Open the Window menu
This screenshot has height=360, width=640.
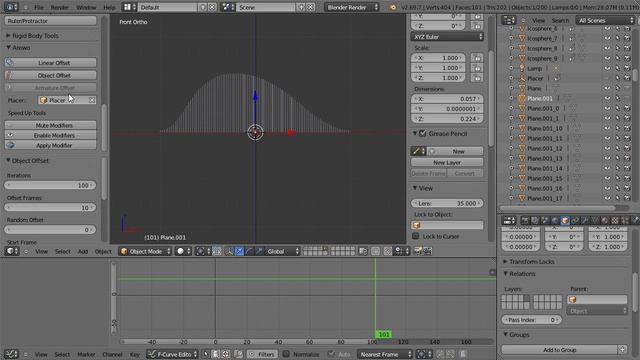tap(86, 7)
